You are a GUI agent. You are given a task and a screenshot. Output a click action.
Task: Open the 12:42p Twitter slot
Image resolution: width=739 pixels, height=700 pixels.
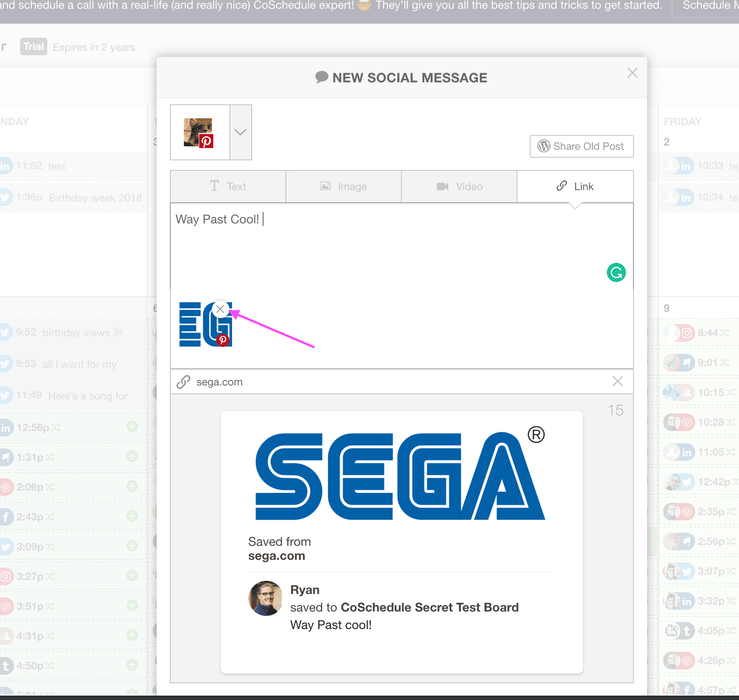pyautogui.click(x=699, y=482)
